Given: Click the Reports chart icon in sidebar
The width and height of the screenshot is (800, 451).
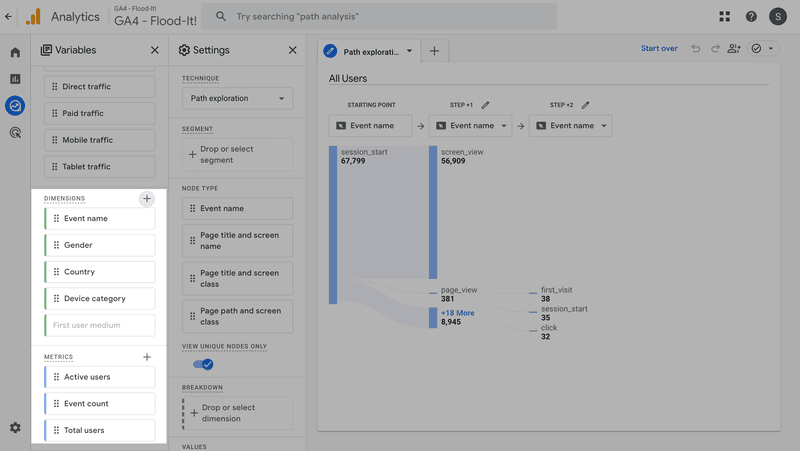Looking at the screenshot, I should (15, 79).
